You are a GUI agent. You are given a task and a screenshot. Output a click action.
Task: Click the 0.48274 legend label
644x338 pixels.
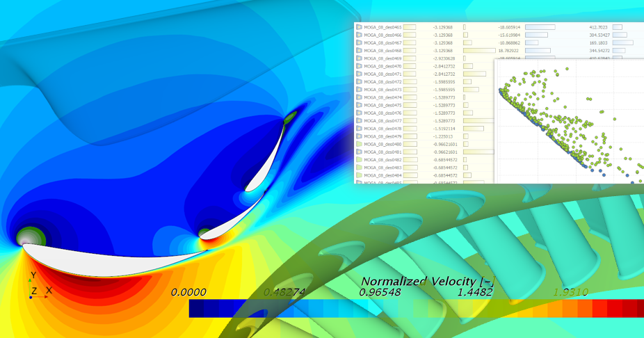(x=284, y=292)
